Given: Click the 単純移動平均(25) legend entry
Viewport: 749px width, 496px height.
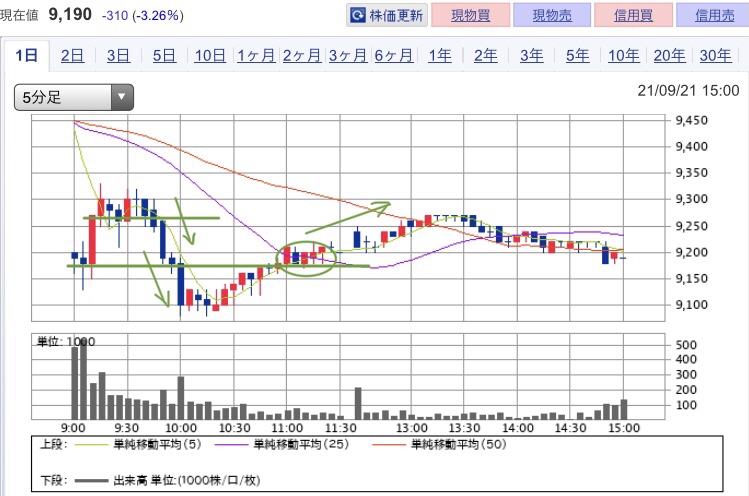Looking at the screenshot, I should click(282, 444).
